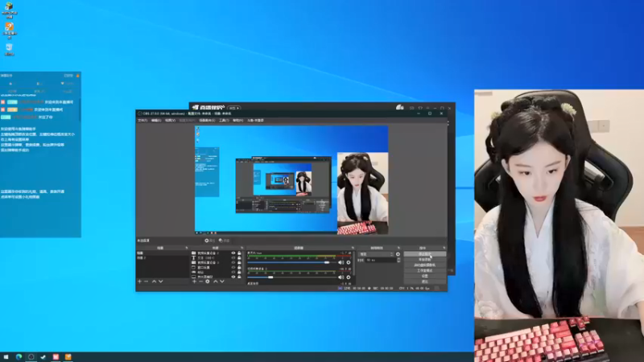The image size is (644, 362).
Task: Click Filters button above Sources panel
Action: pyautogui.click(x=225, y=241)
